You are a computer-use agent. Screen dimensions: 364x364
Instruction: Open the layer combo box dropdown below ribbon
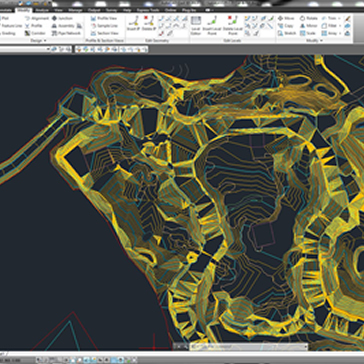pos(48,49)
